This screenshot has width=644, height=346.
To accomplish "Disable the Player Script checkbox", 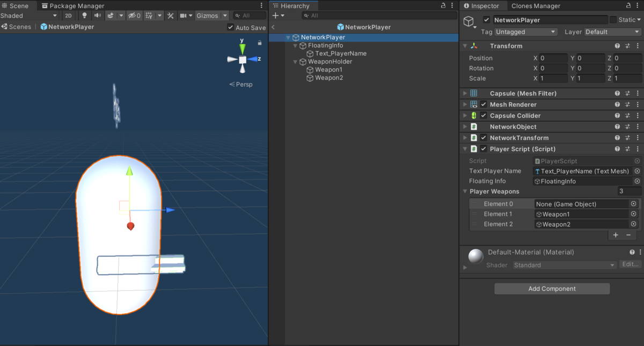I will click(x=484, y=149).
